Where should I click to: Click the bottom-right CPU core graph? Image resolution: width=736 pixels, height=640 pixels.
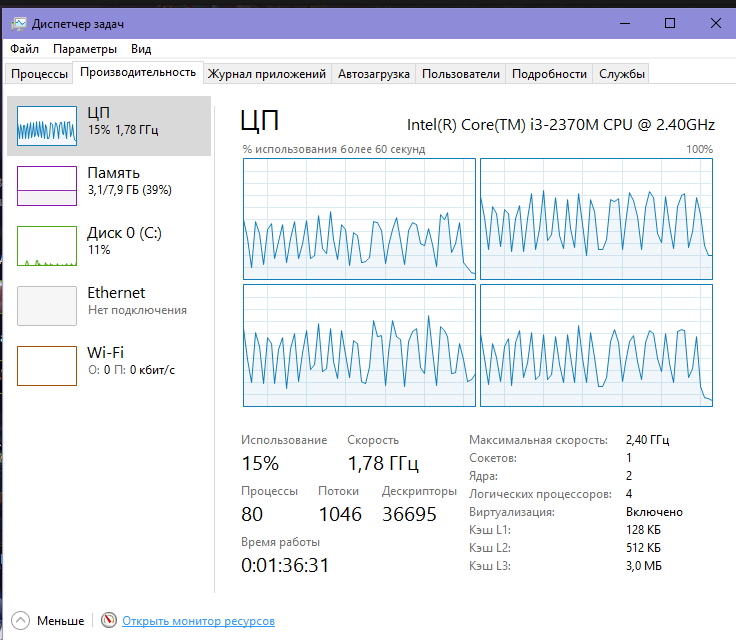point(596,345)
